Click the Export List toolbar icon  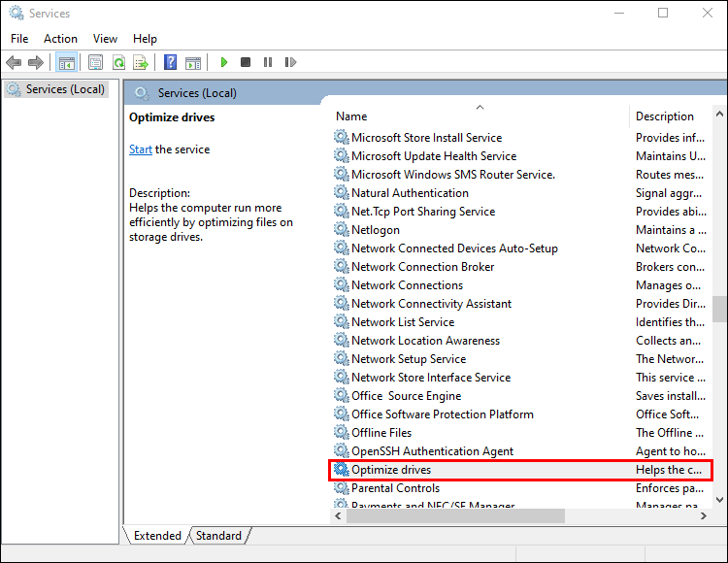click(141, 62)
